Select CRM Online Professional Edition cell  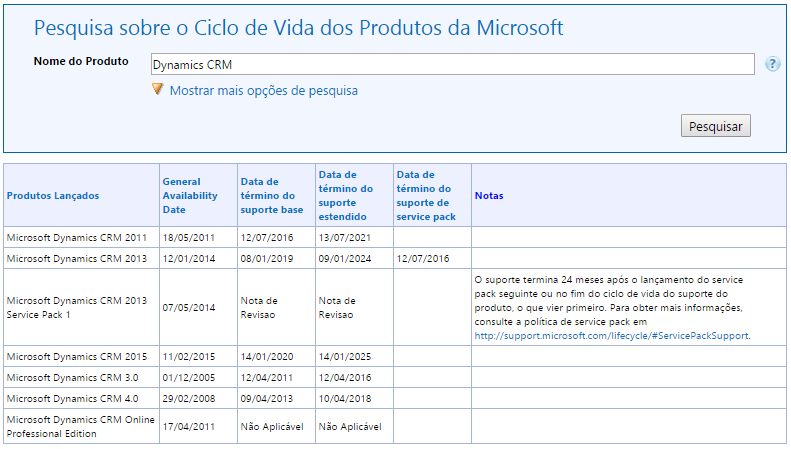[x=80, y=426]
